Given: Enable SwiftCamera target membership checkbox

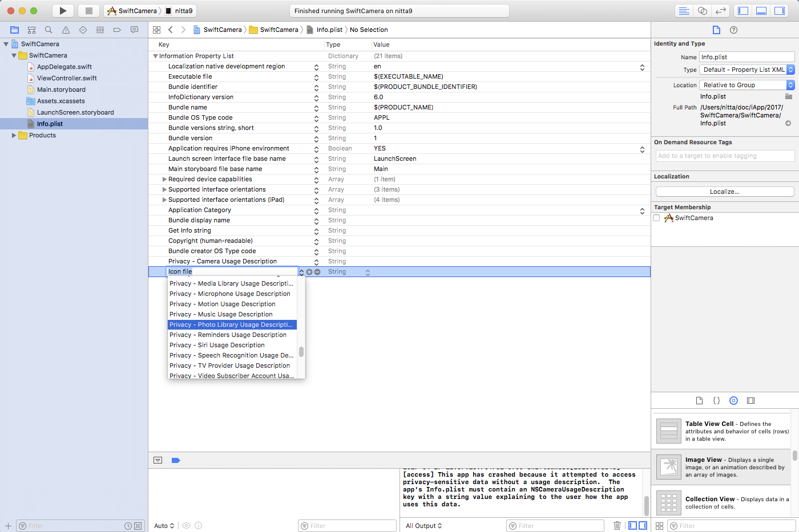Looking at the screenshot, I should click(656, 218).
